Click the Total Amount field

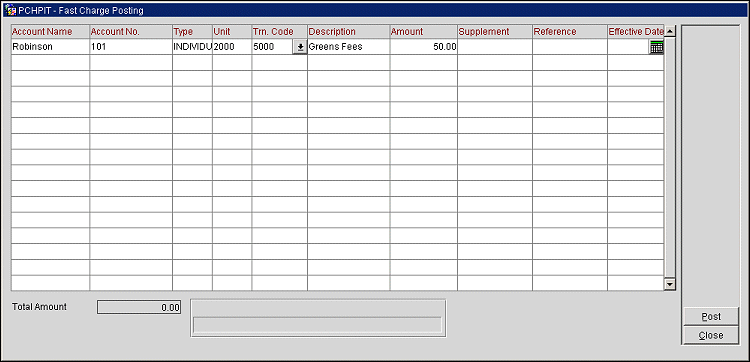[139, 307]
